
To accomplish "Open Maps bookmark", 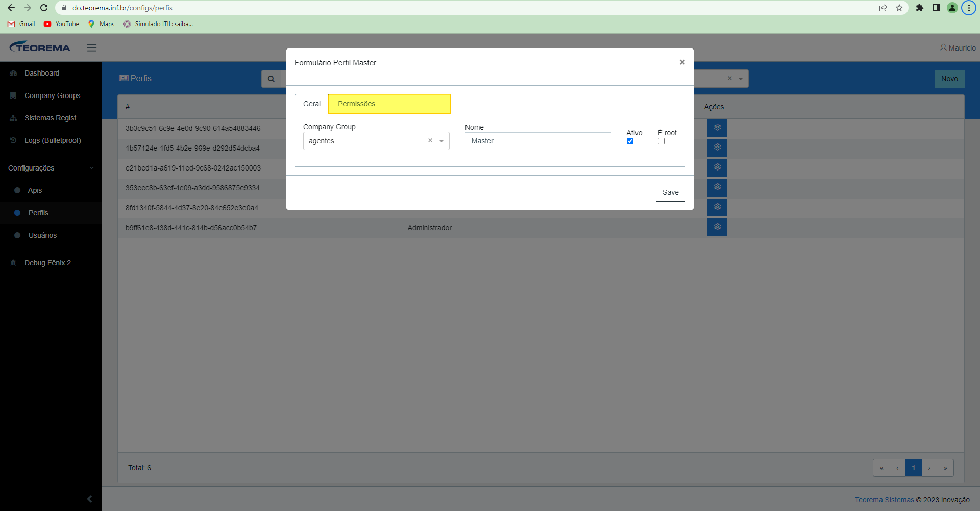I will click(x=101, y=24).
